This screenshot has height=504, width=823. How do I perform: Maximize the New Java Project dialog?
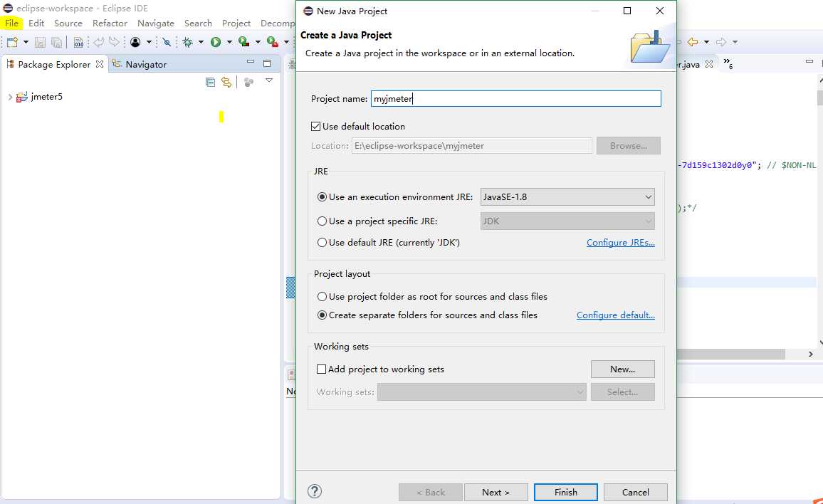tap(627, 11)
